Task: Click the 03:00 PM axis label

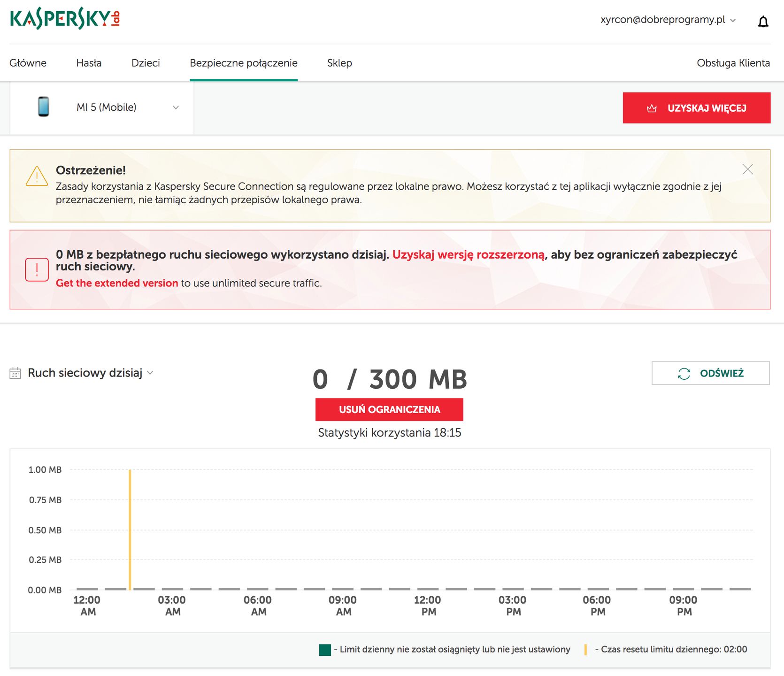Action: (513, 606)
